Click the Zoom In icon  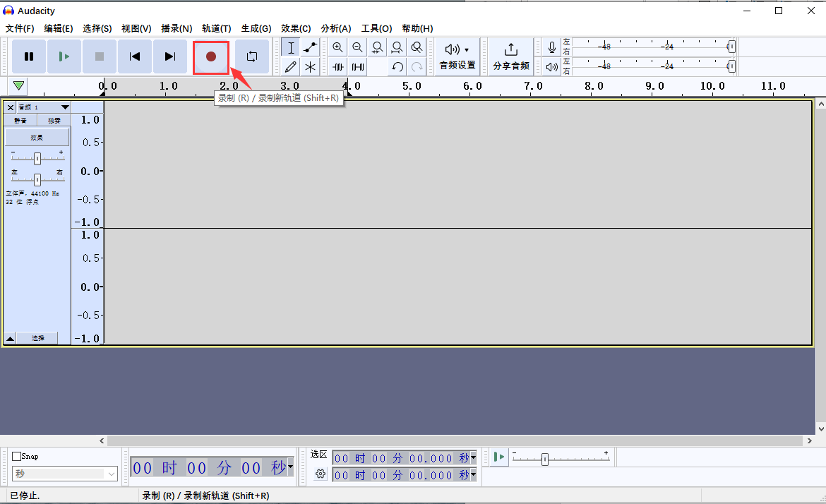pyautogui.click(x=337, y=47)
